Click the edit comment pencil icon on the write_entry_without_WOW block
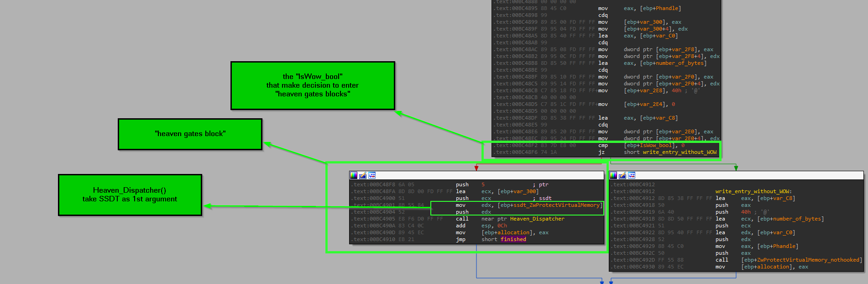The height and width of the screenshot is (284, 868). pos(622,175)
